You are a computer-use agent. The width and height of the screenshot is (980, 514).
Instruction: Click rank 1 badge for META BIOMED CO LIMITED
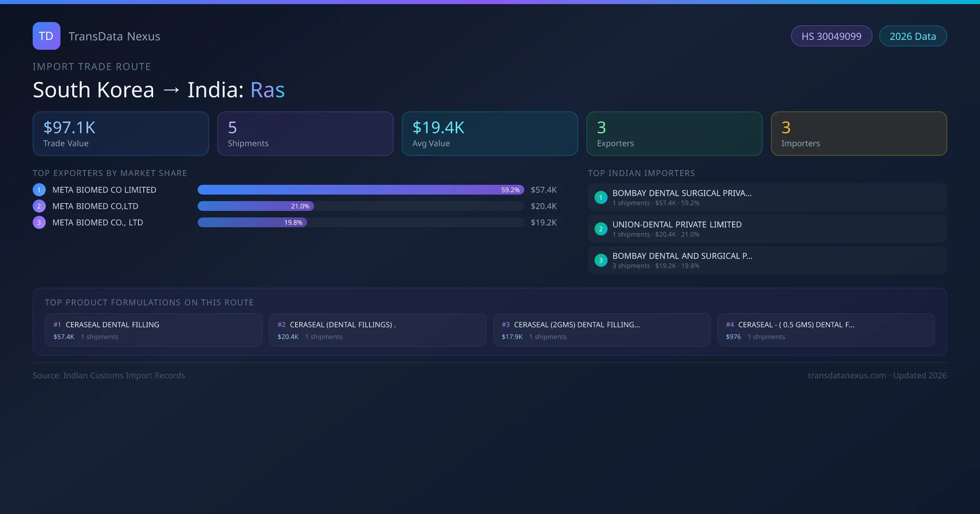point(39,190)
